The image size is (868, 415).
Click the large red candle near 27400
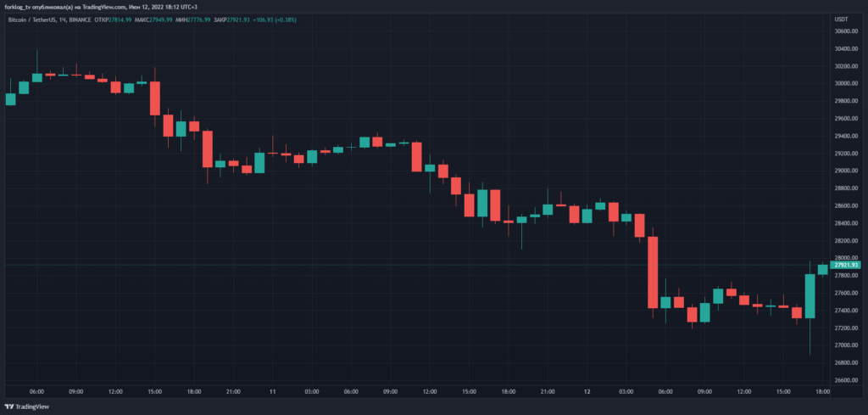coord(653,272)
